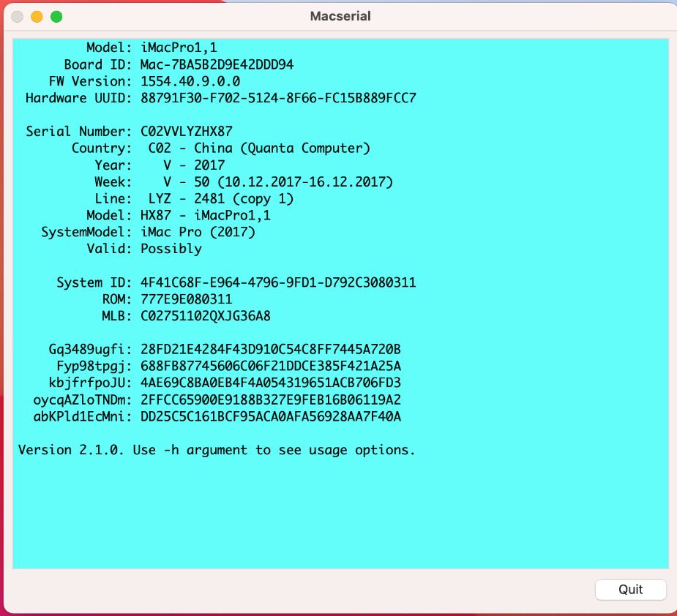This screenshot has width=677, height=616.
Task: Click the Year value V - 2017
Action: click(x=194, y=165)
